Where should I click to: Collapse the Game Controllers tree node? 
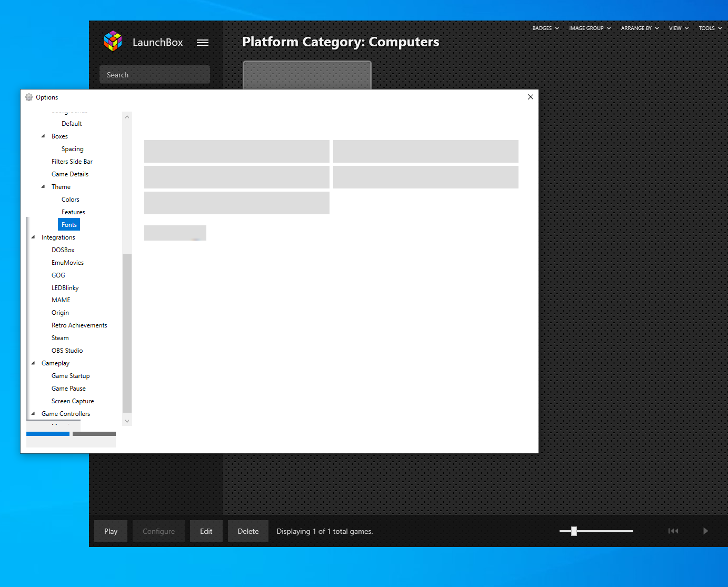(33, 414)
